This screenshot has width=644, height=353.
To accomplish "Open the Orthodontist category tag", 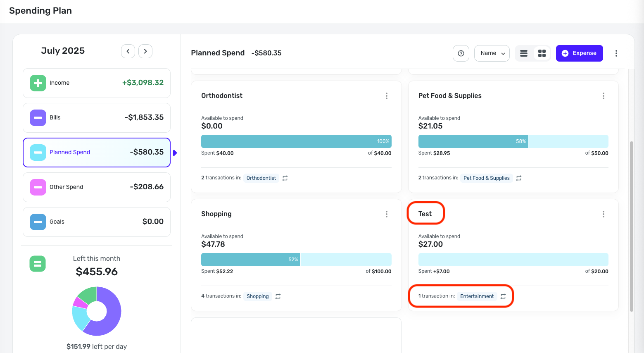I will click(261, 178).
